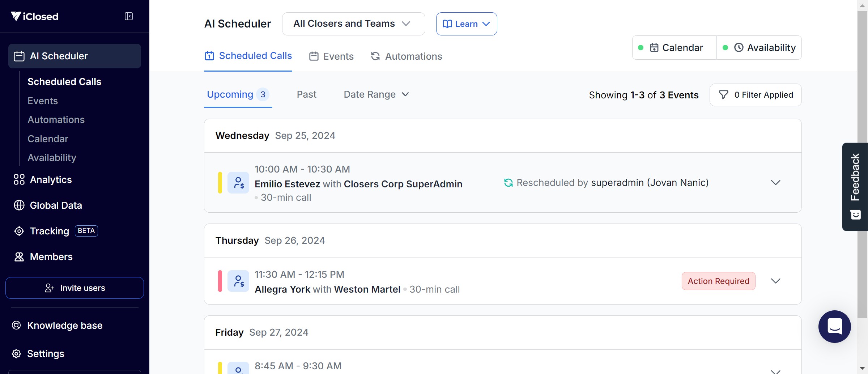Open the intercom chat bubble
Image resolution: width=868 pixels, height=374 pixels.
point(834,326)
